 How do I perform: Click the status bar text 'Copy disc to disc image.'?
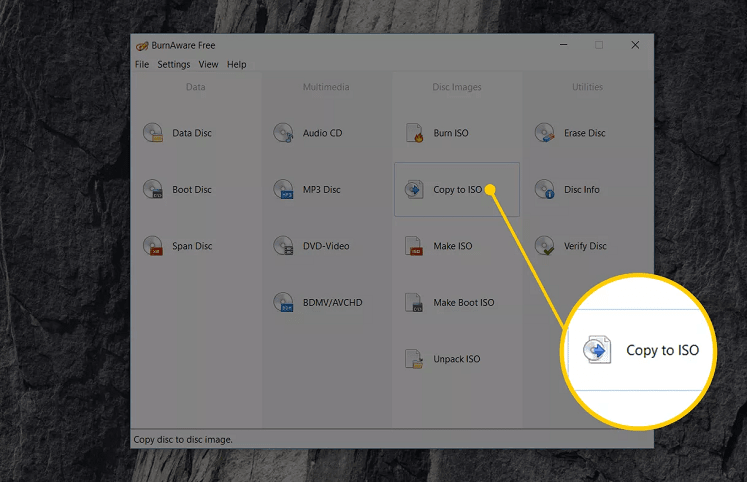[183, 440]
